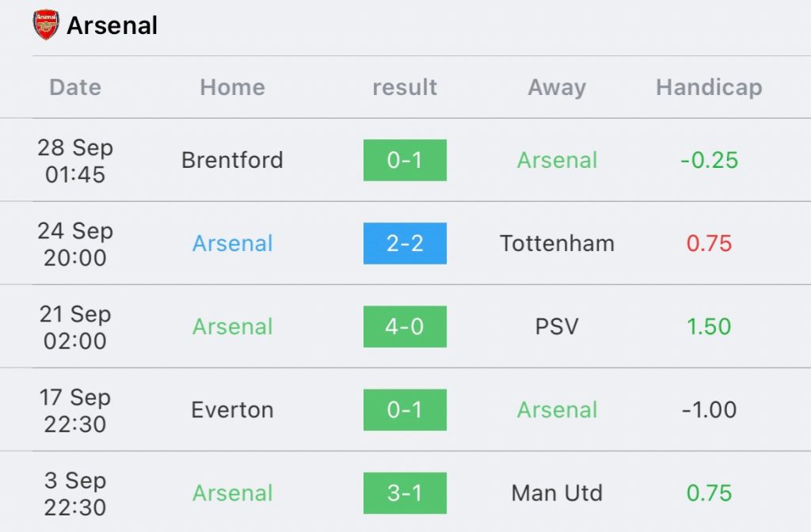This screenshot has height=532, width=811.
Task: Click the Home column header
Action: (232, 87)
